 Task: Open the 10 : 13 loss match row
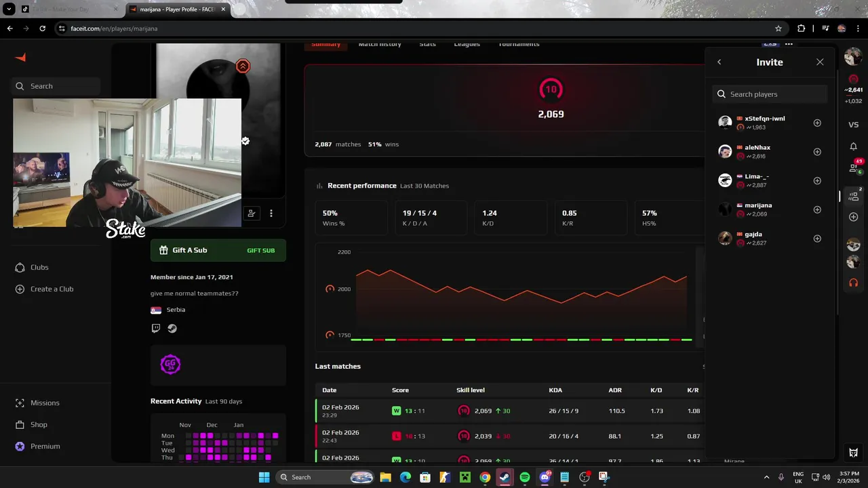click(510, 436)
